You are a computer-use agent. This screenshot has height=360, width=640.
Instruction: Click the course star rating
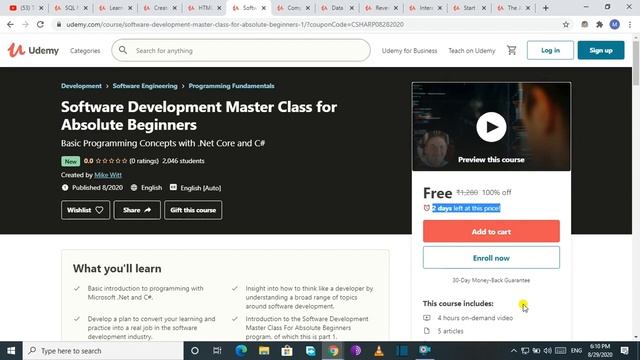click(x=111, y=161)
